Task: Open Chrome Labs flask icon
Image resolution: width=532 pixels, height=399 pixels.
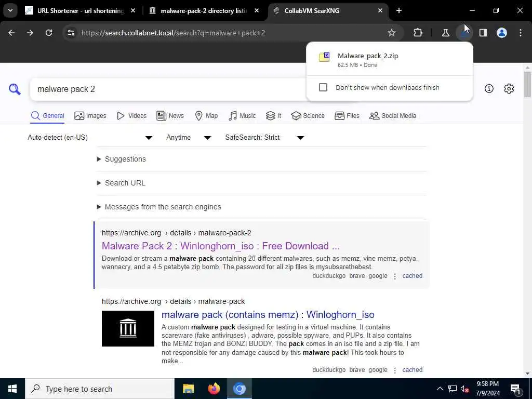Action: (445, 33)
